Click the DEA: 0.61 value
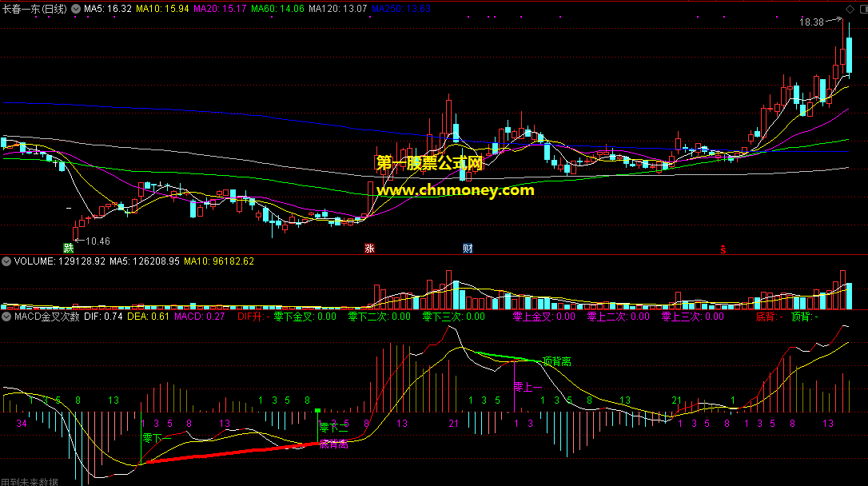The image size is (868, 486). coord(148,317)
